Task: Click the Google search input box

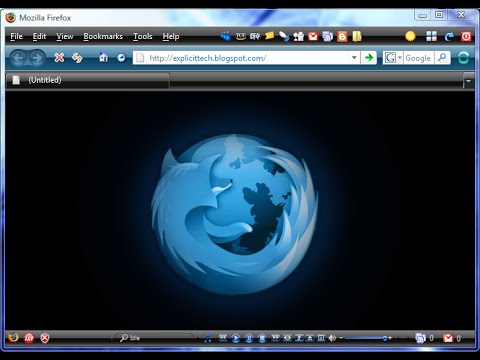Action: point(419,58)
